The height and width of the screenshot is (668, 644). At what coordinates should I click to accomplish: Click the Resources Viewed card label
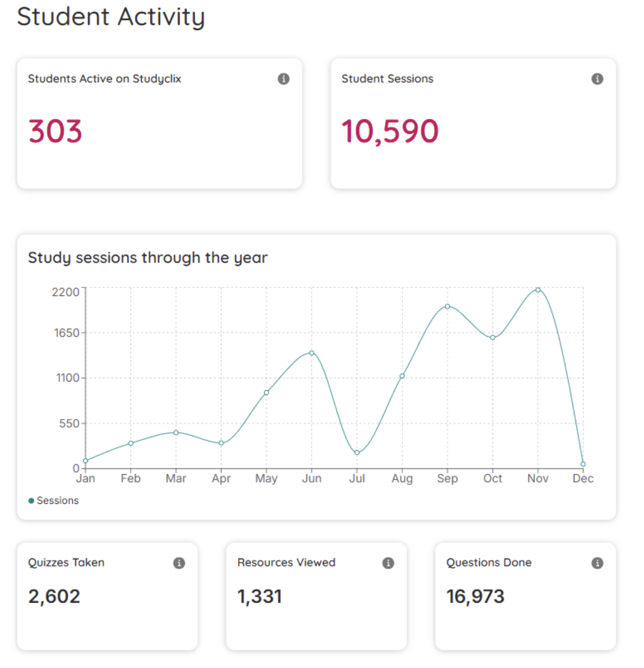(286, 563)
